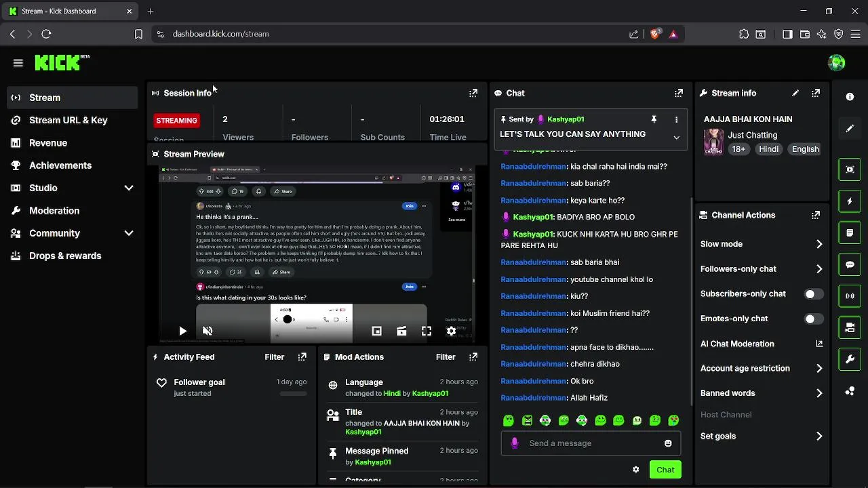Screen dimensions: 868x488
Task: Pop out the Channel Actions panel
Action: [x=816, y=215]
